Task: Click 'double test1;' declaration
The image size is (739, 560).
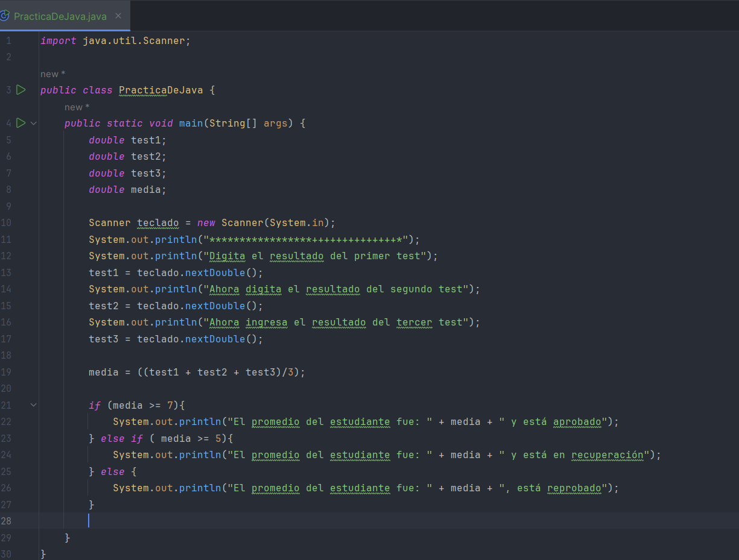Action: [127, 140]
